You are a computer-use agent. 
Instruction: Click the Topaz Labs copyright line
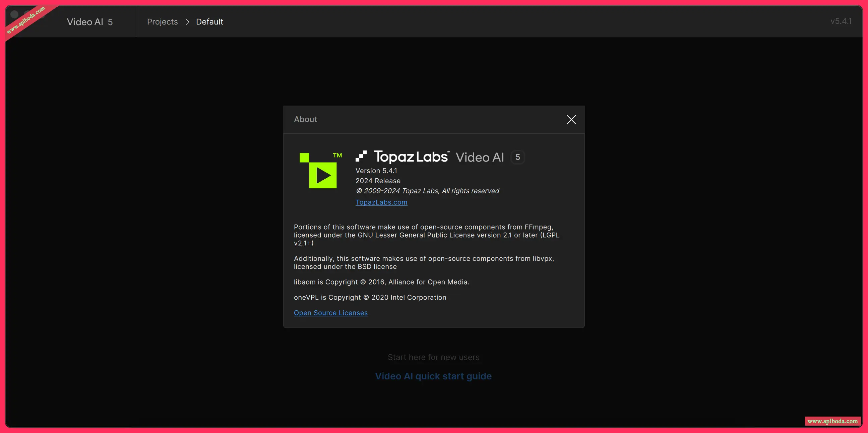pyautogui.click(x=427, y=191)
